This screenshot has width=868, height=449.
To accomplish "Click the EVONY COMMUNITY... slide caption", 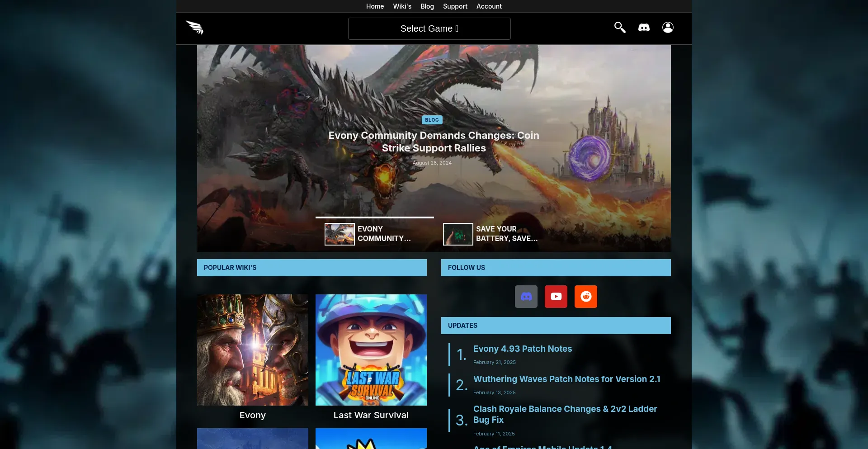I will tap(384, 234).
